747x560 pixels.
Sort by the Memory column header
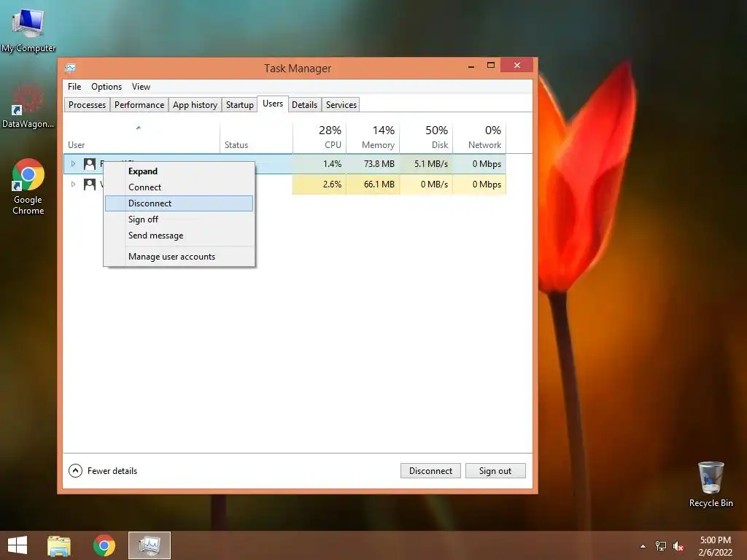click(373, 138)
